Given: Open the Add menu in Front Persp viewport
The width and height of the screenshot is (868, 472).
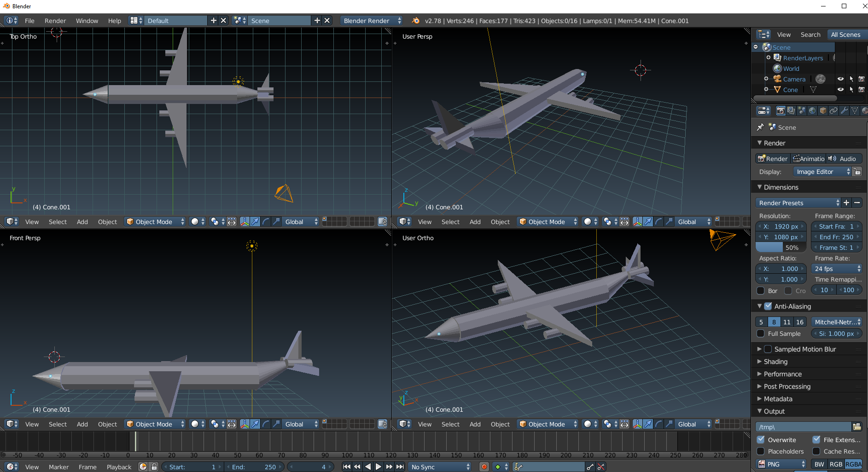Looking at the screenshot, I should coord(82,424).
